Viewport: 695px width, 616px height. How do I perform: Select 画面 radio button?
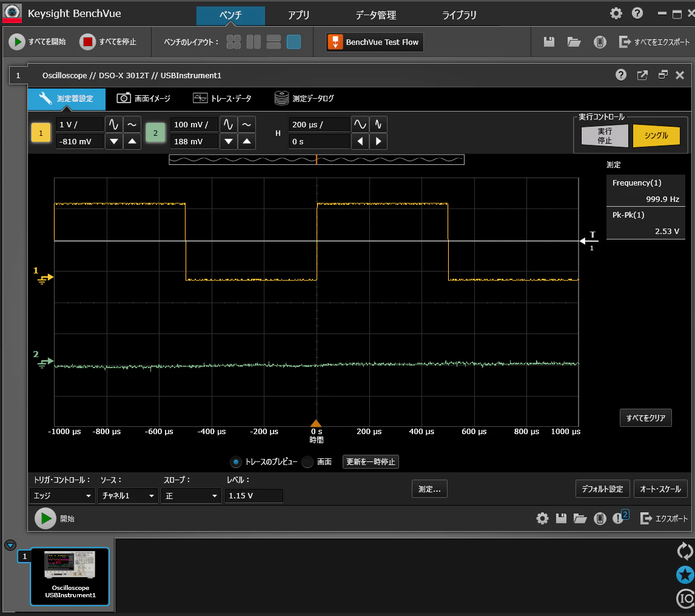click(307, 462)
